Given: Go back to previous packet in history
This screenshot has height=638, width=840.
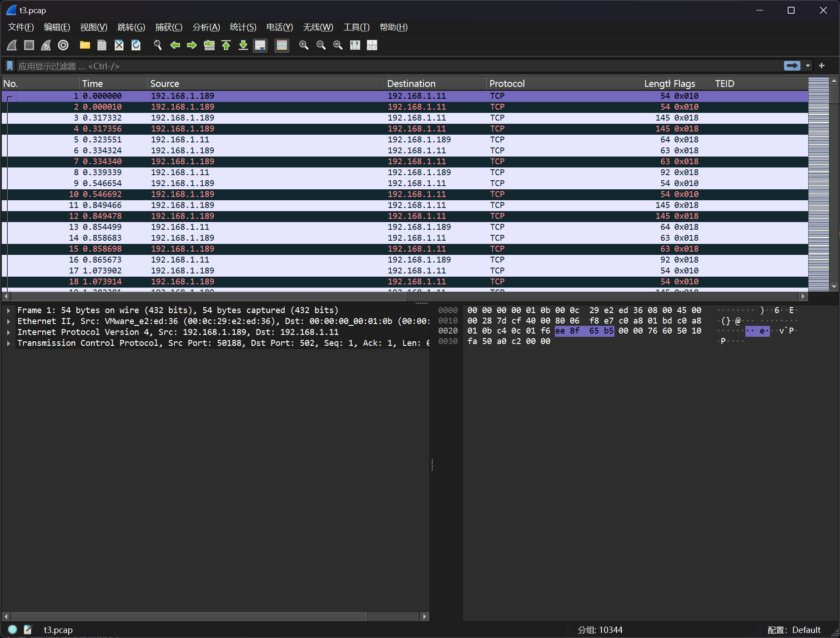Looking at the screenshot, I should coord(175,45).
